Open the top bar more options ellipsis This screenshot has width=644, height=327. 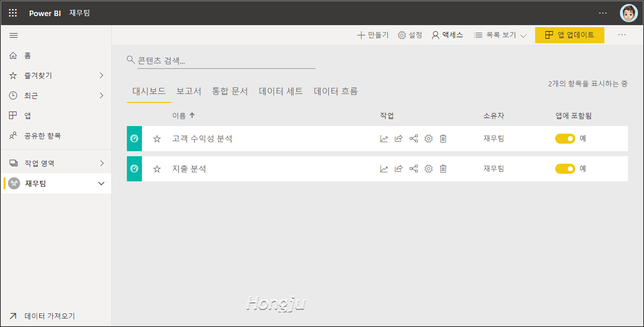(603, 13)
